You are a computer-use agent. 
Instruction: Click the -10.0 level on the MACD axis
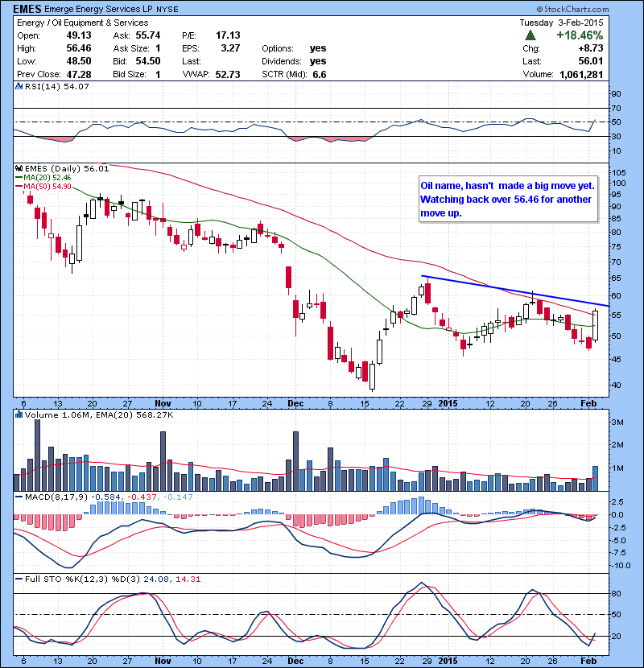click(621, 565)
